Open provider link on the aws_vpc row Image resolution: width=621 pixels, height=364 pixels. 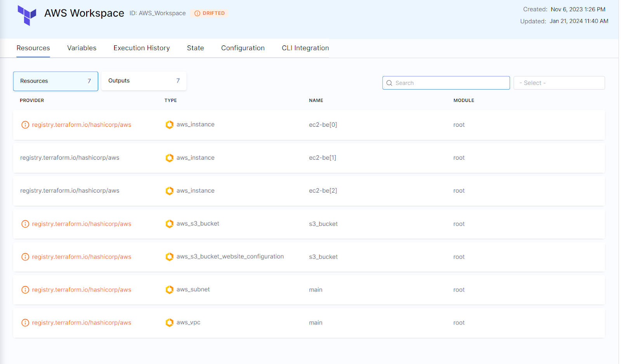[82, 323]
